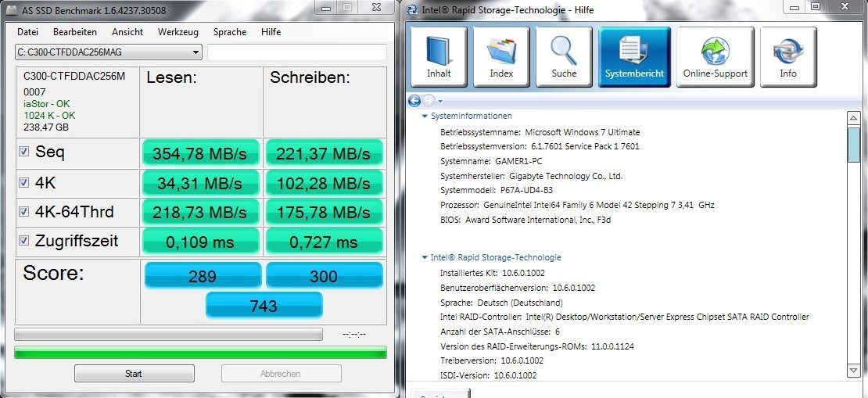Click the help pane scrollbar up arrow
Image resolution: width=868 pixels, height=398 pixels.
[x=854, y=118]
